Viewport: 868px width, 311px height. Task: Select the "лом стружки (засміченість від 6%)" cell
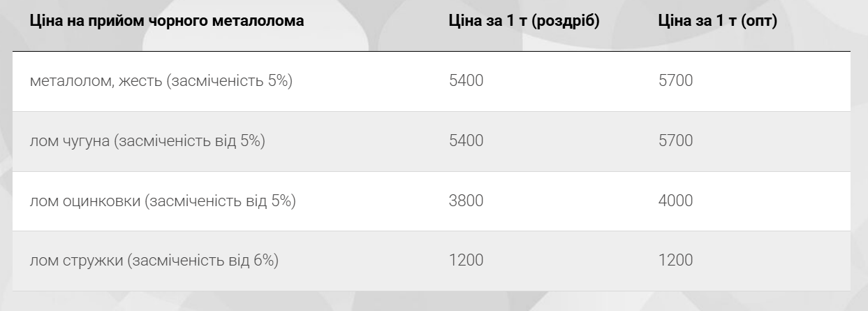pyautogui.click(x=154, y=261)
